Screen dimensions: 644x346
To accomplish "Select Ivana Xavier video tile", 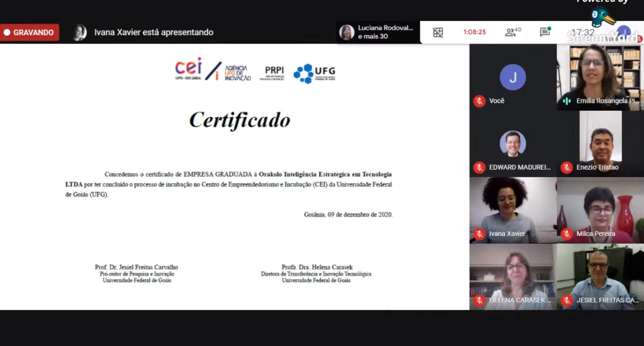I will tap(513, 211).
